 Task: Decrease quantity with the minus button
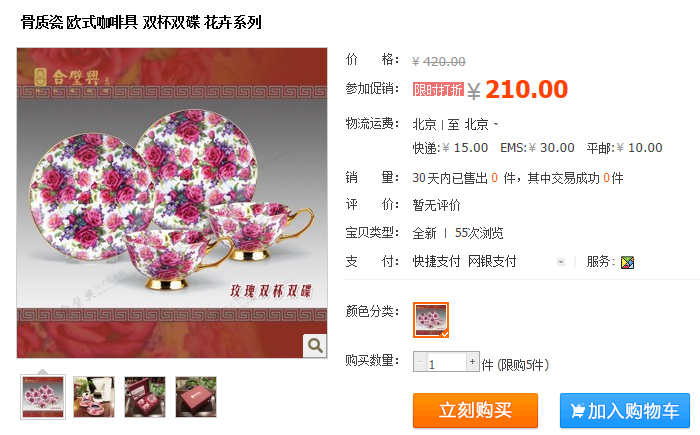(420, 362)
